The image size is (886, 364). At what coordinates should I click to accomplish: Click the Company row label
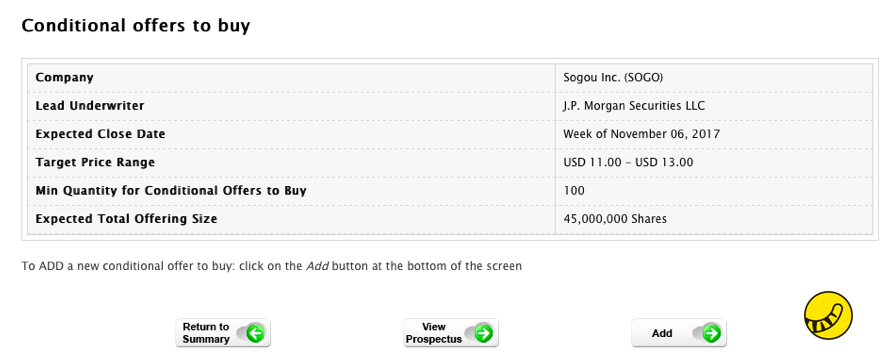click(64, 77)
